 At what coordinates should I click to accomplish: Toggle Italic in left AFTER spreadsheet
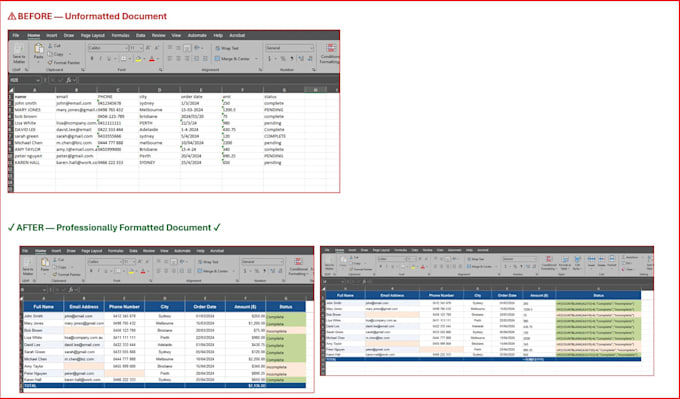(98, 271)
